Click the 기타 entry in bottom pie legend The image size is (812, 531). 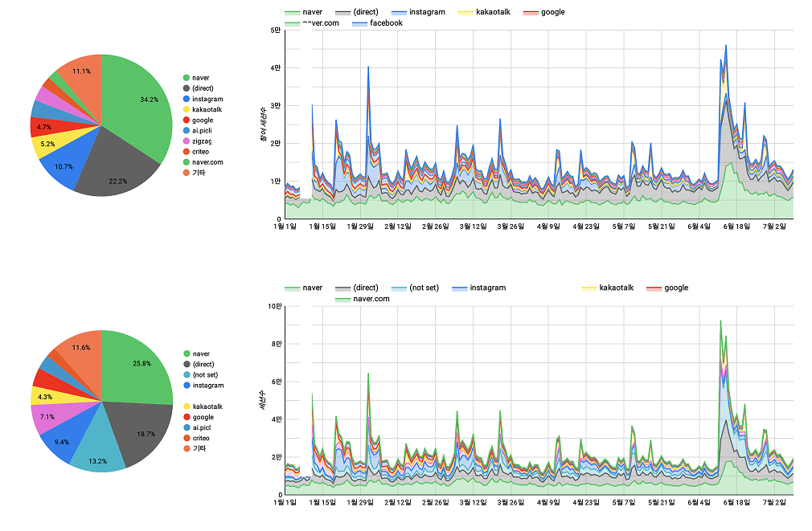(x=198, y=448)
